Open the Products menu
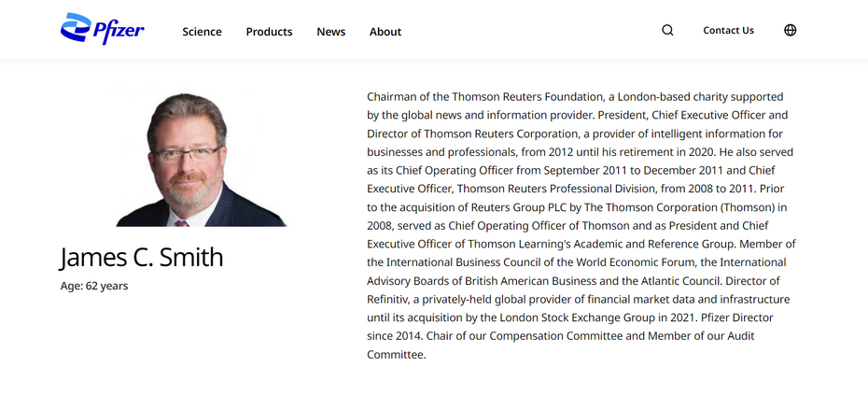This screenshot has width=868, height=409. coord(269,32)
